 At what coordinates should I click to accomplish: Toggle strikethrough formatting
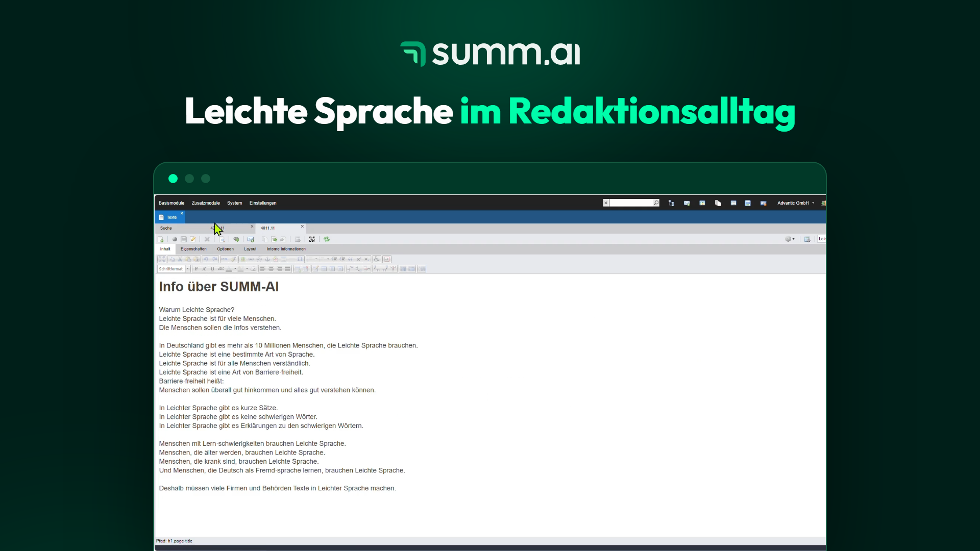[x=221, y=269]
